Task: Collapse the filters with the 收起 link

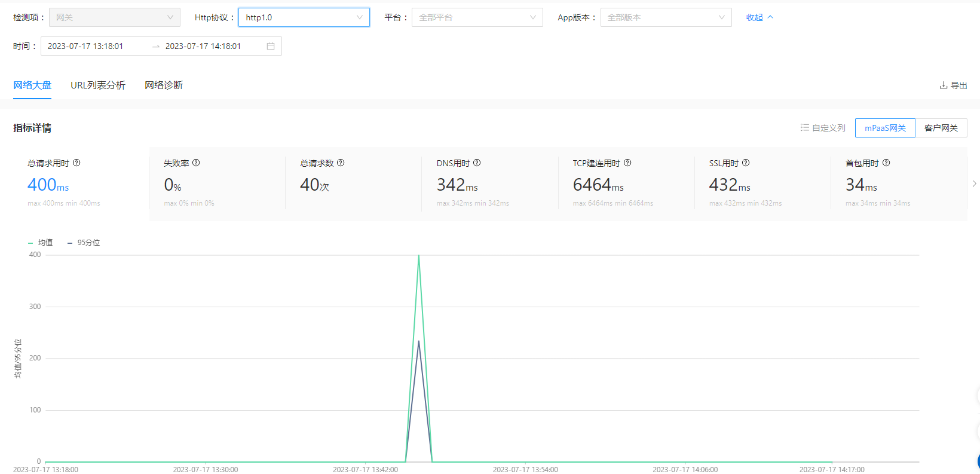Action: 759,17
